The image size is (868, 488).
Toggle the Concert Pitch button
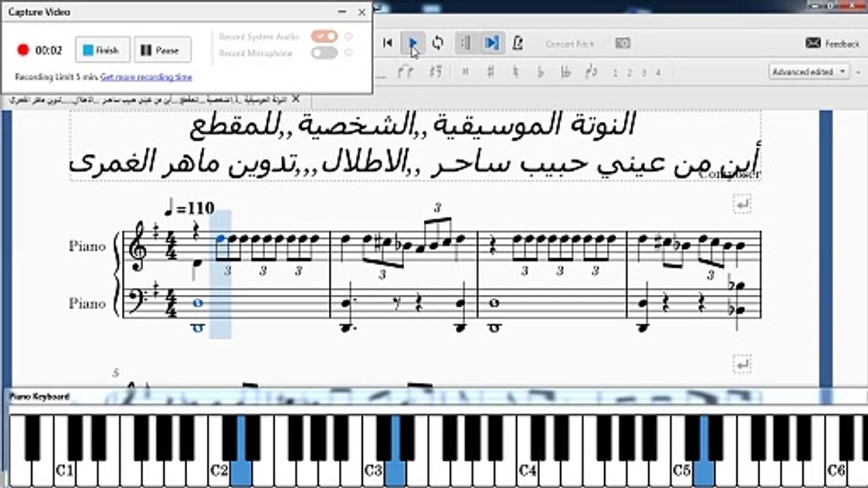[x=570, y=44]
